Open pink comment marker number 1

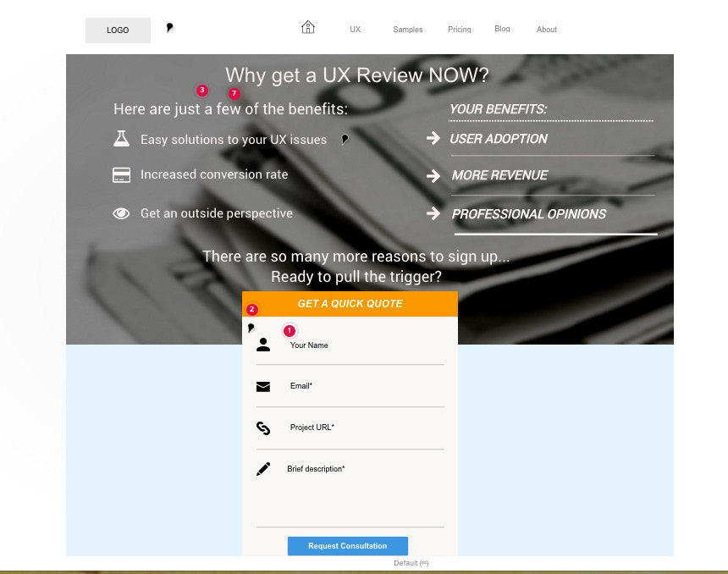coord(290,331)
